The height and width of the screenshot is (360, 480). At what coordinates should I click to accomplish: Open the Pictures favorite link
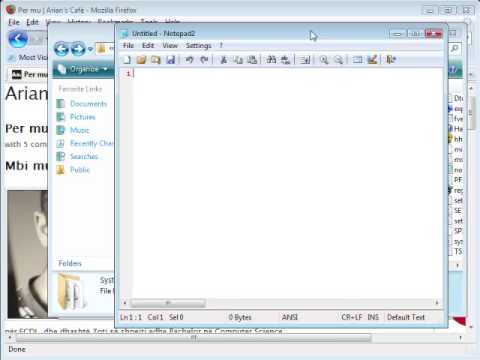(x=83, y=117)
